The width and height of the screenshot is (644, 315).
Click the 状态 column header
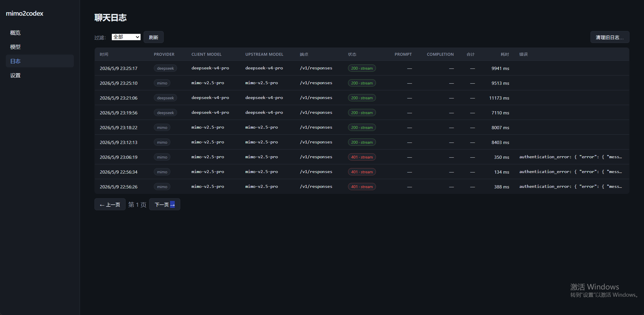click(x=352, y=54)
